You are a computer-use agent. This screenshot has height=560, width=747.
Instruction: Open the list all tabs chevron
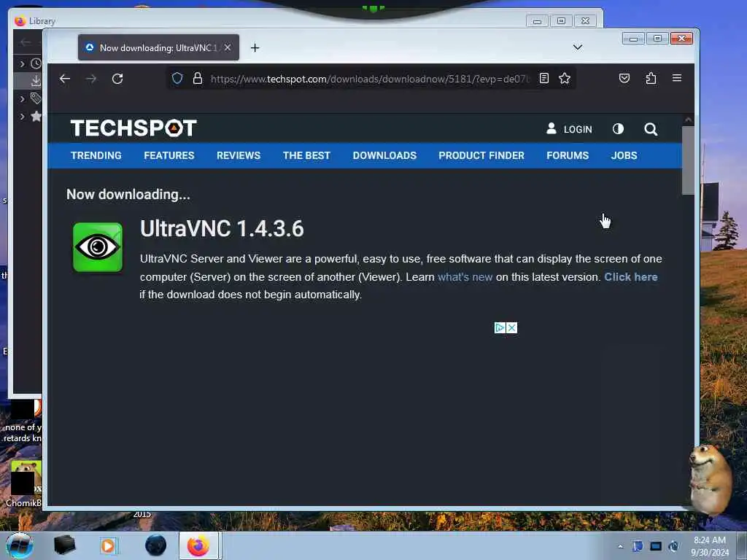tap(578, 47)
